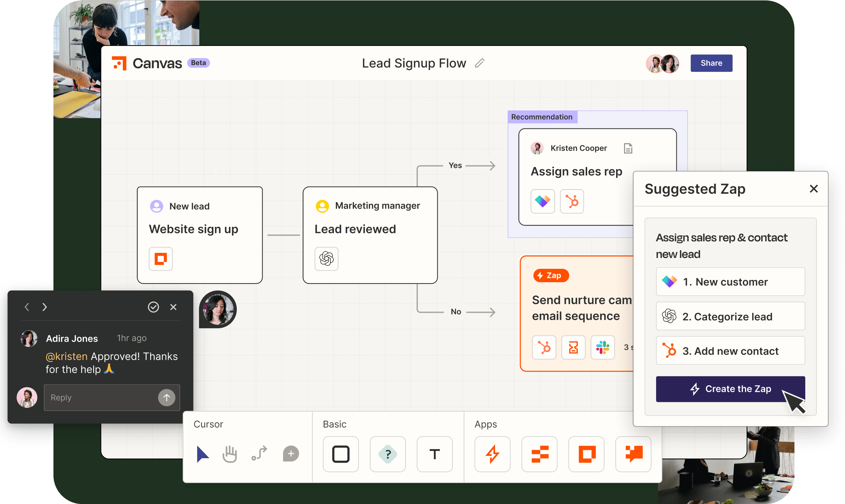Close the comment popup
The image size is (845, 504).
(173, 307)
